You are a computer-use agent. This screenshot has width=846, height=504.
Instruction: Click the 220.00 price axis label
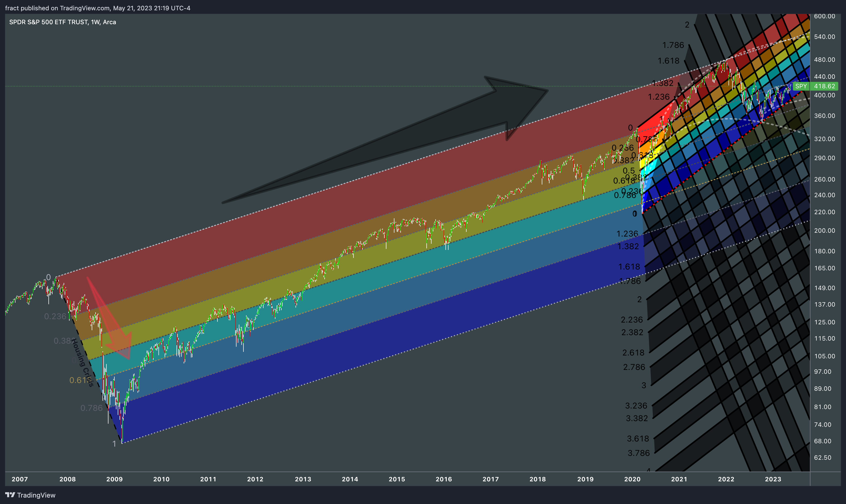[x=824, y=212]
